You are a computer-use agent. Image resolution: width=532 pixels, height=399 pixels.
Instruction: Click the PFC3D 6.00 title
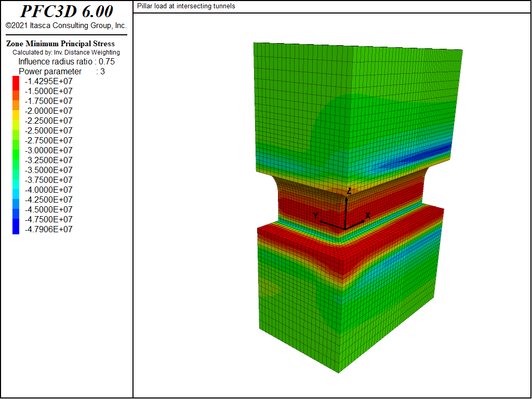tap(66, 11)
